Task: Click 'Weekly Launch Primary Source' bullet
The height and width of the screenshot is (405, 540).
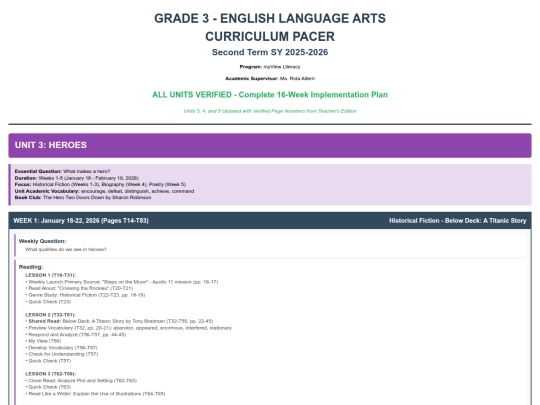Action: 122,282
